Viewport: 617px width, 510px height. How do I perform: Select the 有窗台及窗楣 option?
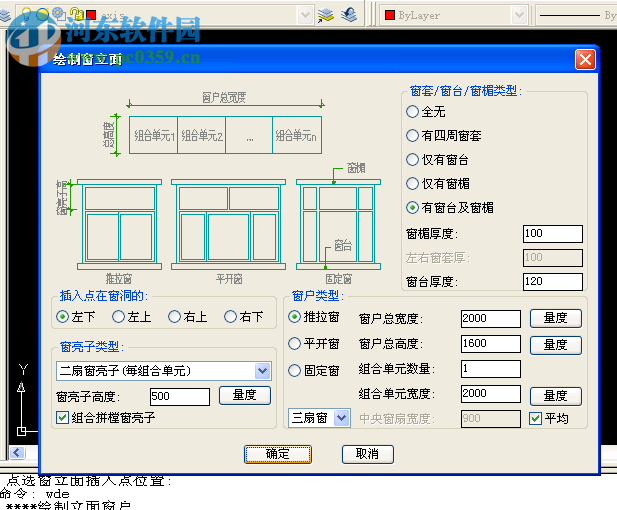pyautogui.click(x=412, y=207)
